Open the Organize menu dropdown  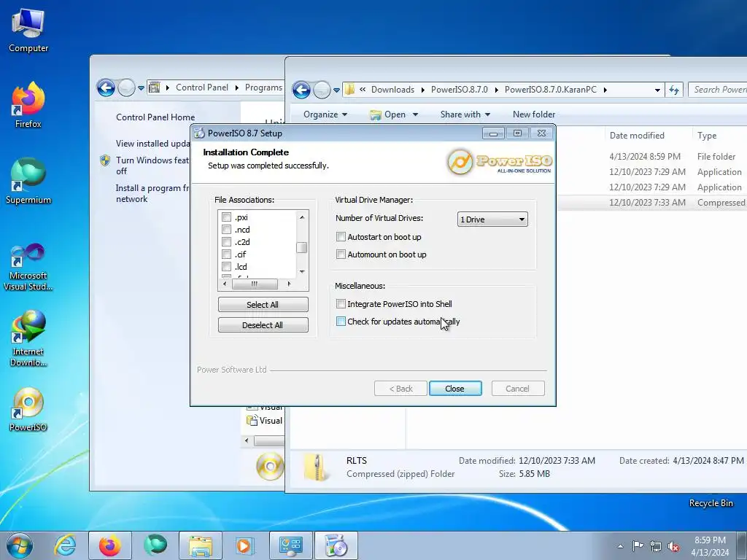[x=325, y=114]
